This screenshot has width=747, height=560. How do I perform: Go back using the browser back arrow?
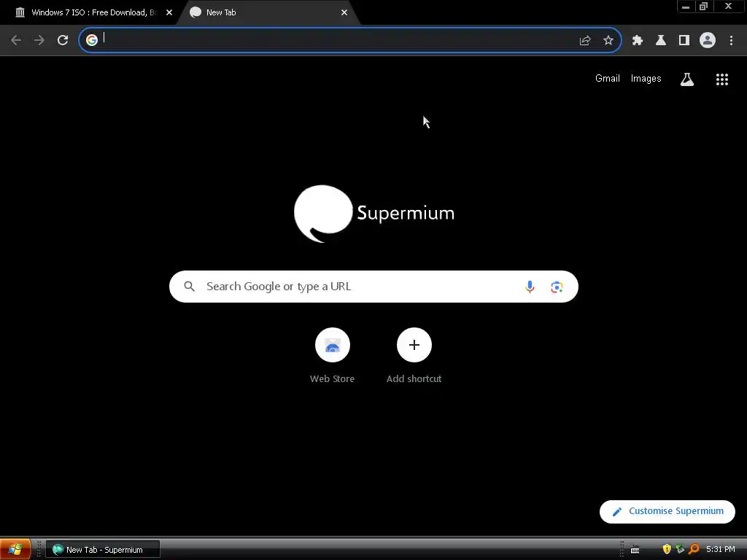pyautogui.click(x=16, y=41)
